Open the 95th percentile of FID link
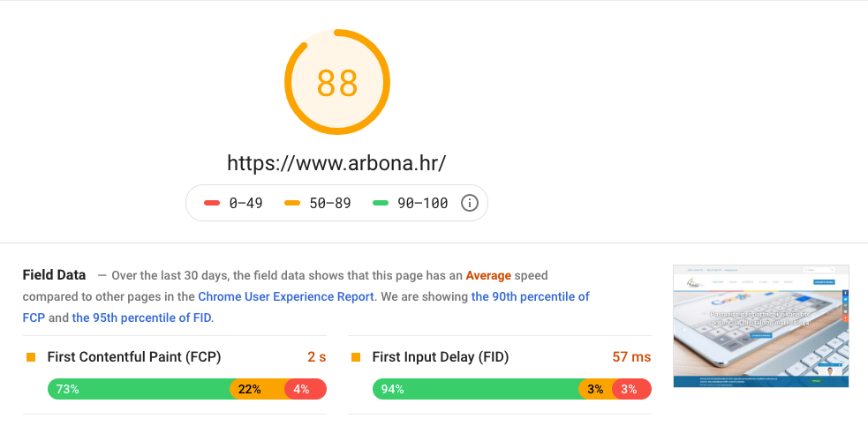Image resolution: width=868 pixels, height=426 pixels. coord(141,318)
